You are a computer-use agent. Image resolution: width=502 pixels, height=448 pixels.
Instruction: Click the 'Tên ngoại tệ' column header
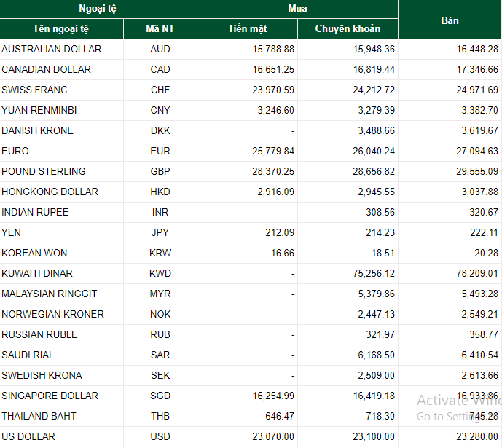point(62,29)
